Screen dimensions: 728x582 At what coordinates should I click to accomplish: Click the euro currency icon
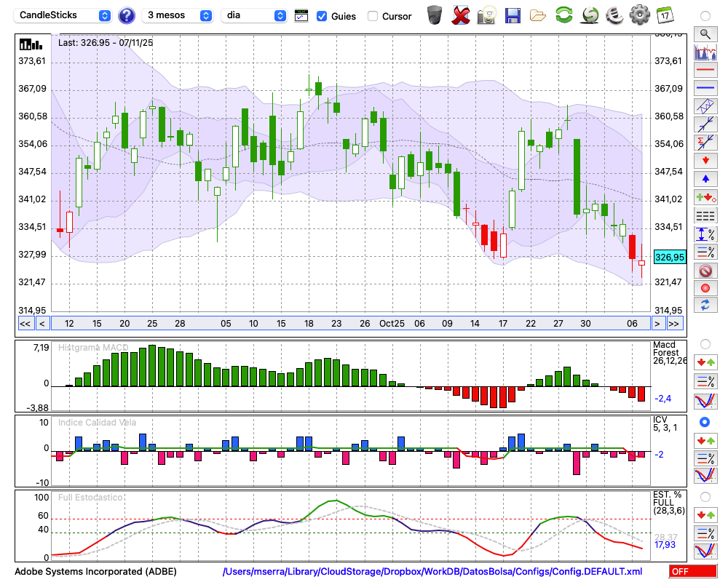pyautogui.click(x=614, y=15)
